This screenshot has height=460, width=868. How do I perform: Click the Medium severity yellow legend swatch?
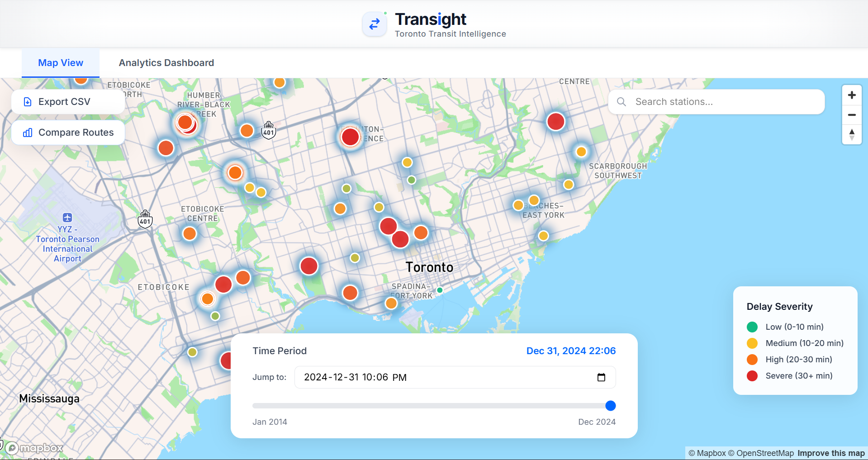pyautogui.click(x=752, y=343)
